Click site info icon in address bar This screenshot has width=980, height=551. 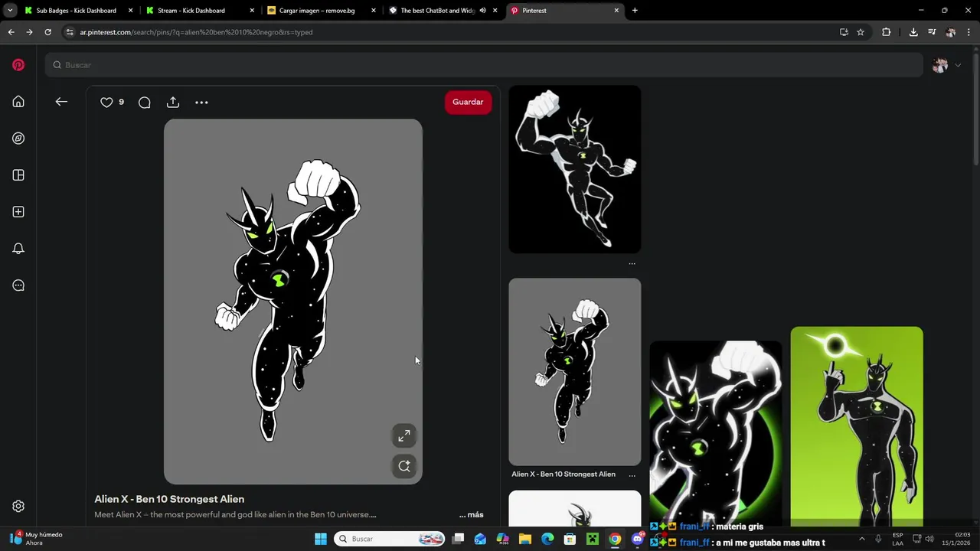coord(70,32)
